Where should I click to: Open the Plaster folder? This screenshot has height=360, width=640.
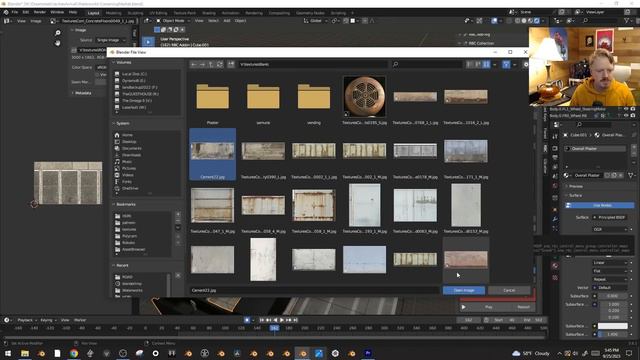click(x=213, y=97)
